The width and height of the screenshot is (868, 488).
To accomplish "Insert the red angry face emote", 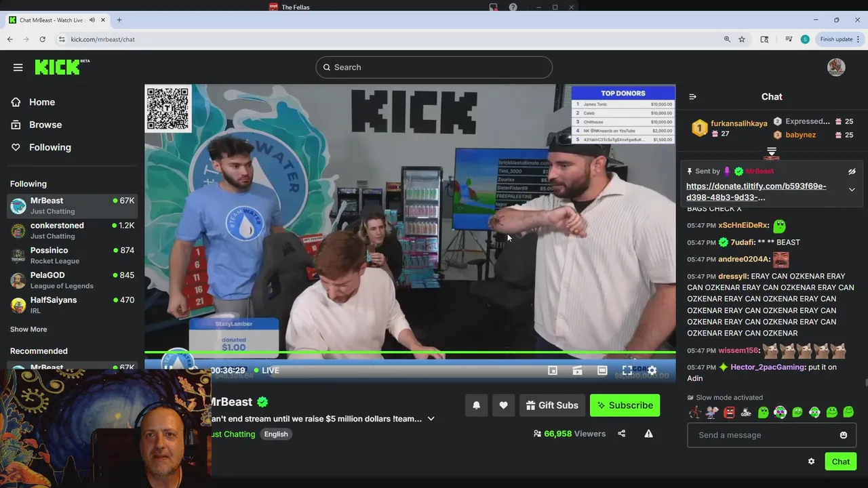I will pos(729,412).
